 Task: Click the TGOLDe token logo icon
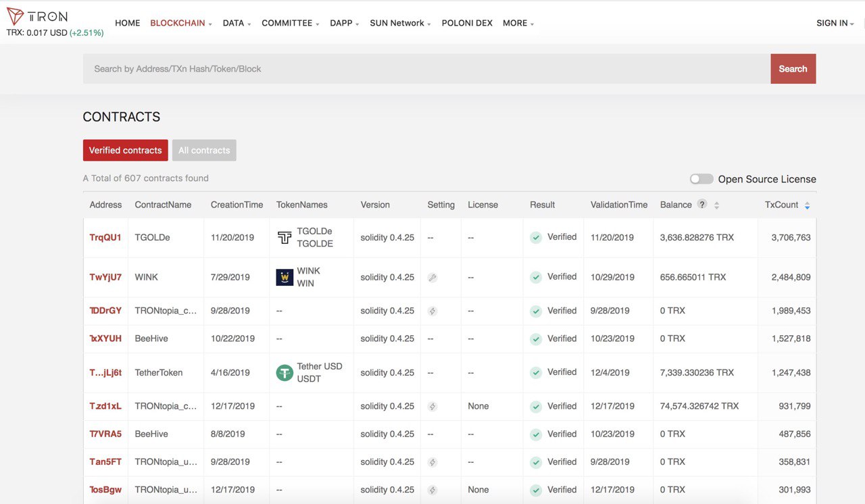tap(285, 237)
